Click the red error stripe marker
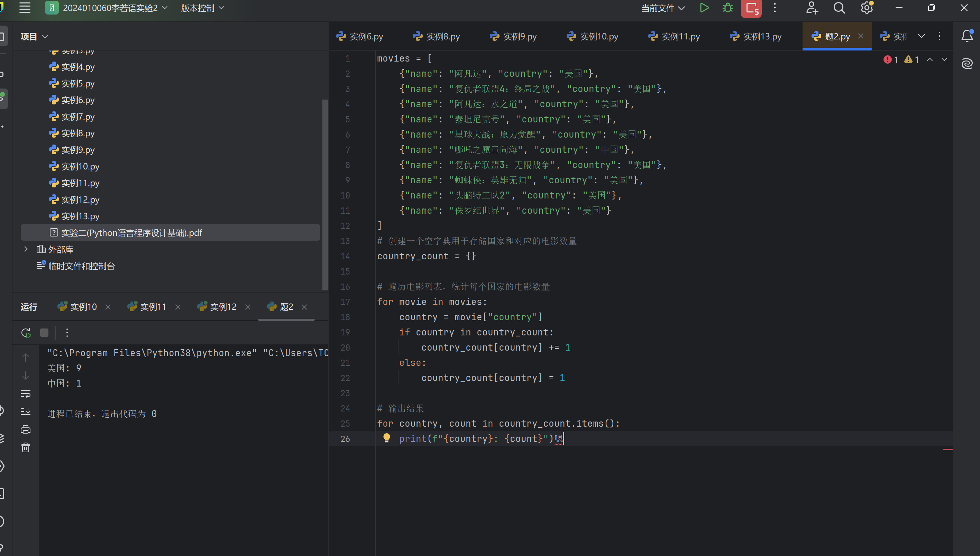 tap(947, 450)
